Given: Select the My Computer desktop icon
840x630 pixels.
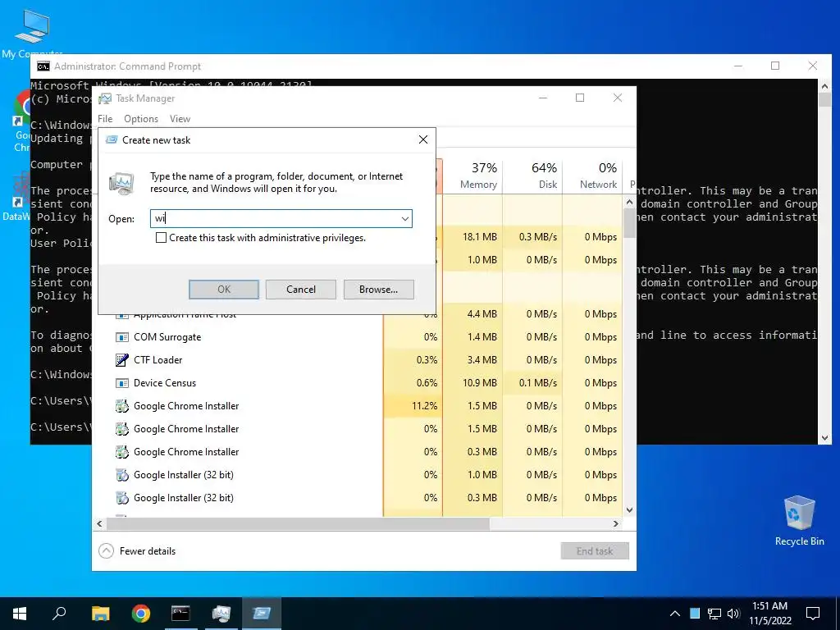Looking at the screenshot, I should pos(32,33).
